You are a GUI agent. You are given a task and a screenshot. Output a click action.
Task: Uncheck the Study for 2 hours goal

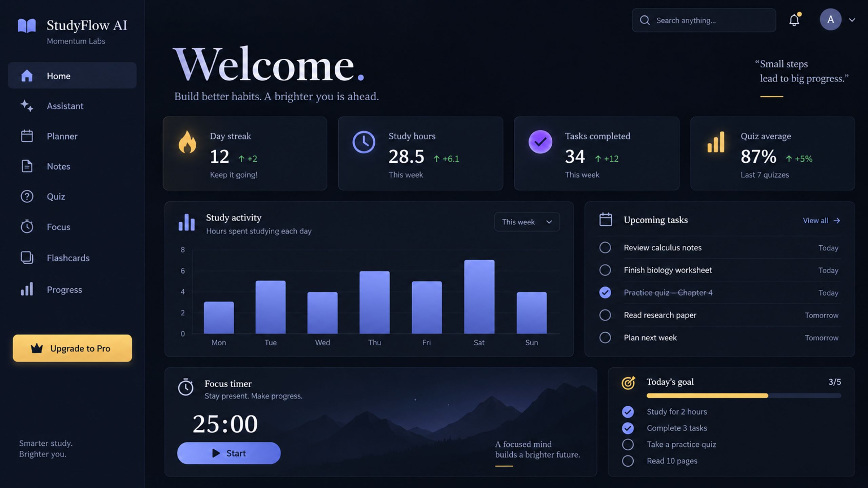tap(628, 412)
